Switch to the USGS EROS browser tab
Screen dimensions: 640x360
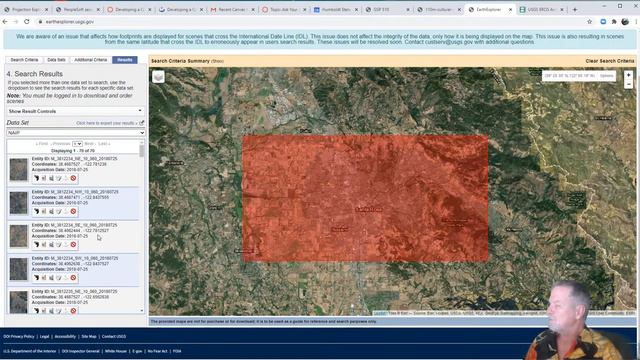click(541, 9)
